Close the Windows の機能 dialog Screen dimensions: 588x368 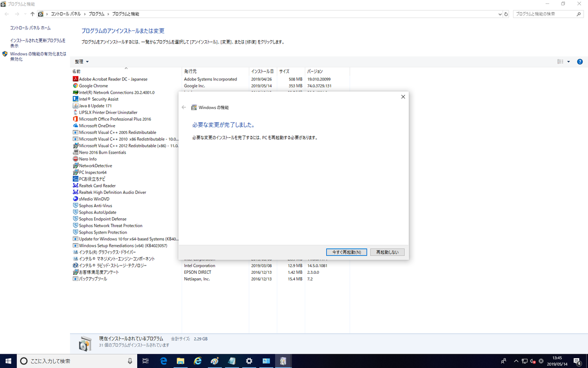coord(403,97)
